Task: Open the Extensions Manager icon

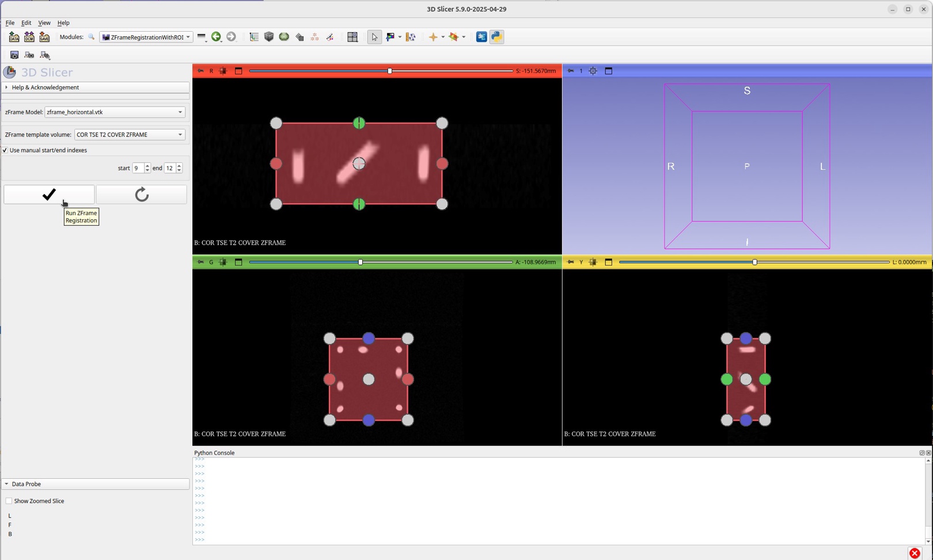Action: pyautogui.click(x=481, y=37)
